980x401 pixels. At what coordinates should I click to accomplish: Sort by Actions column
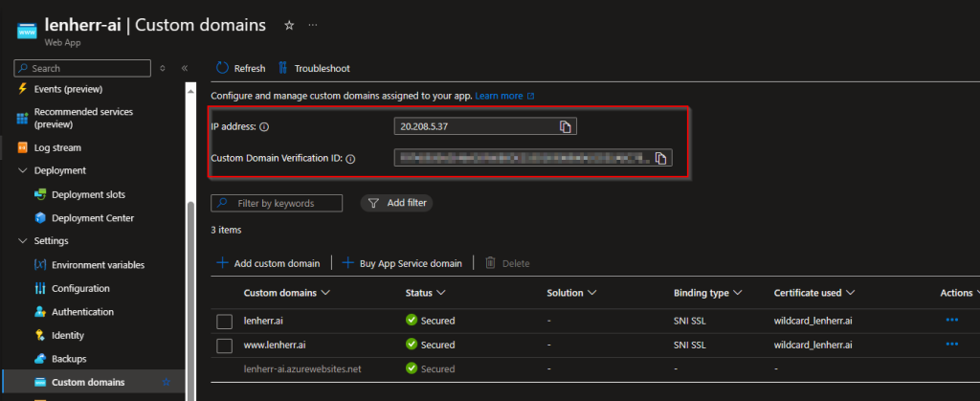[x=959, y=293]
